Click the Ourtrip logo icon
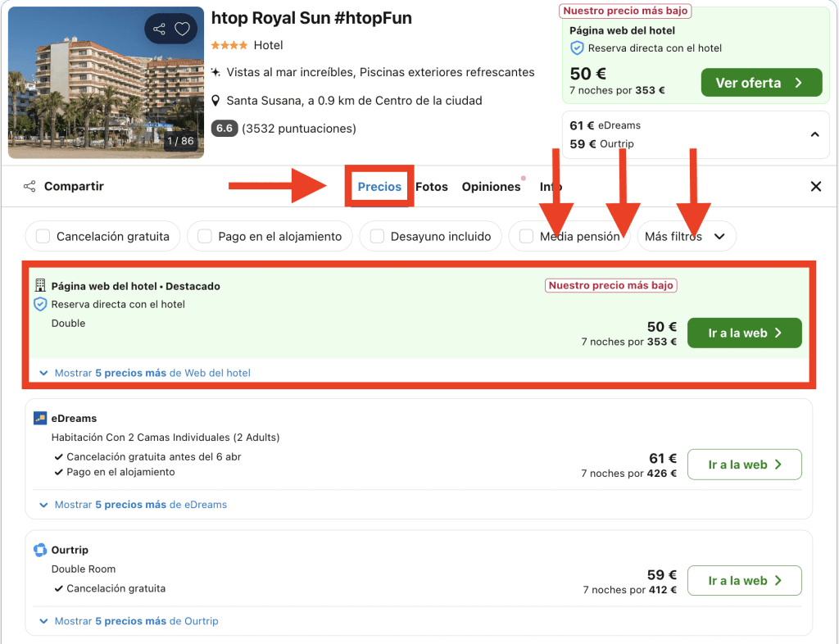The width and height of the screenshot is (839, 644). 40,550
